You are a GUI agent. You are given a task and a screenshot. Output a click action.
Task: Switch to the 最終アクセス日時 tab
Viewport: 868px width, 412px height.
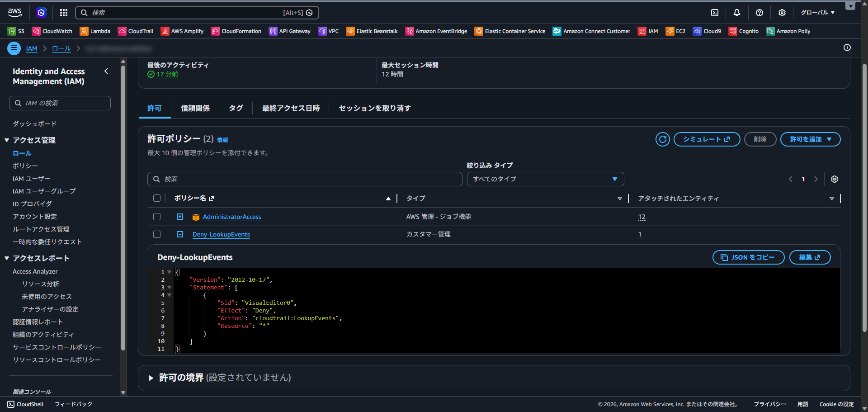(x=291, y=108)
